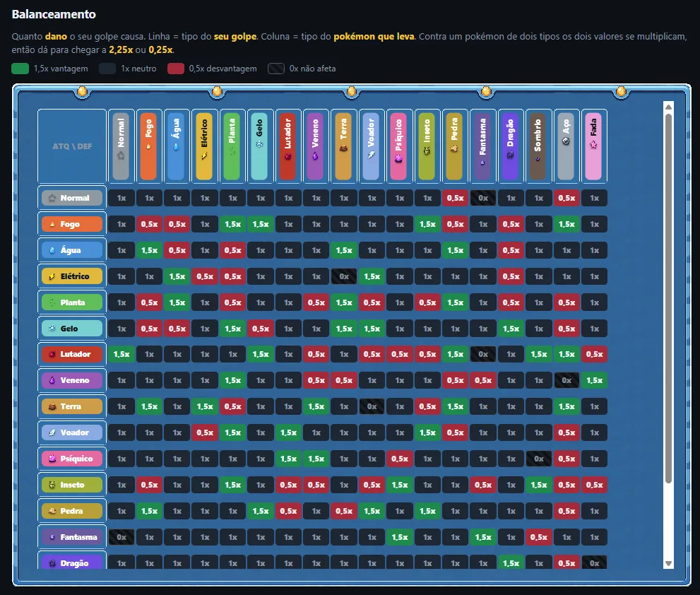Click the striped 0x não afeta legend swatch
The height and width of the screenshot is (595, 700).
(x=276, y=69)
